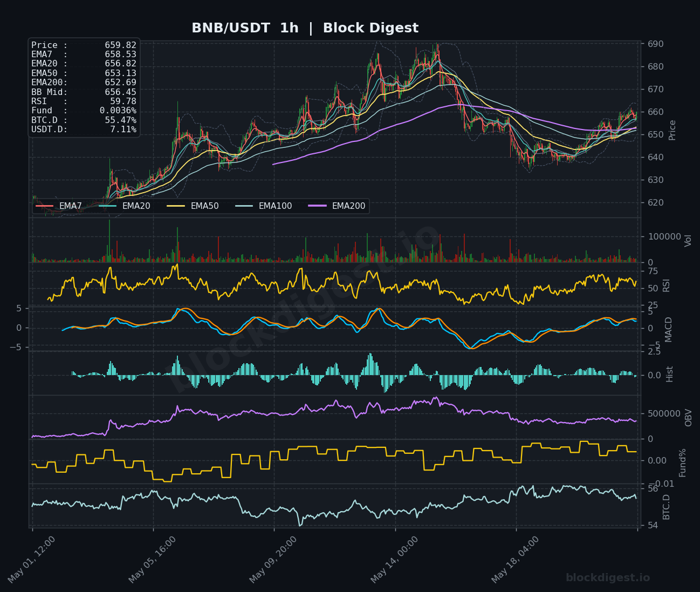Click the RSI 75 axis tick
This screenshot has width=700, height=592.
click(x=652, y=271)
